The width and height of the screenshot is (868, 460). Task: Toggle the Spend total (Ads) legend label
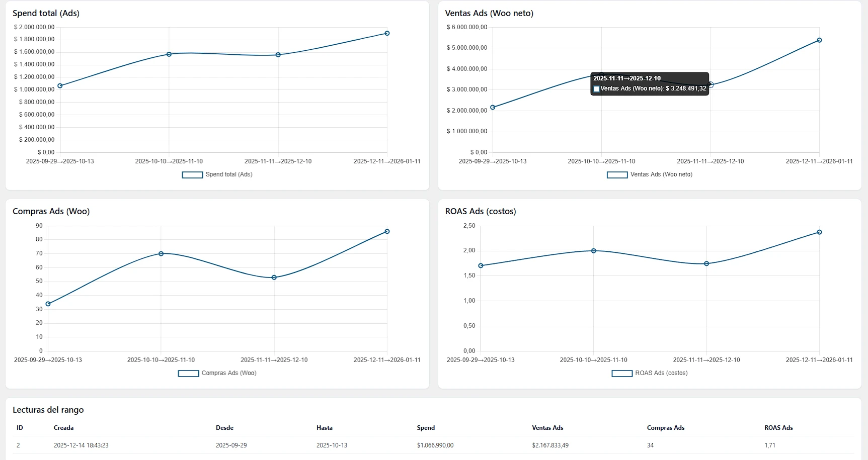(228, 174)
